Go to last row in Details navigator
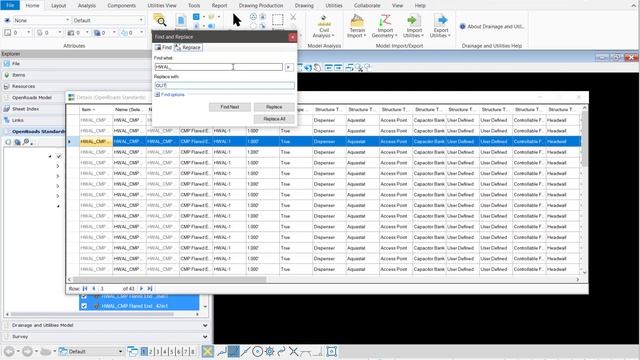The width and height of the screenshot is (640, 360). click(150, 289)
